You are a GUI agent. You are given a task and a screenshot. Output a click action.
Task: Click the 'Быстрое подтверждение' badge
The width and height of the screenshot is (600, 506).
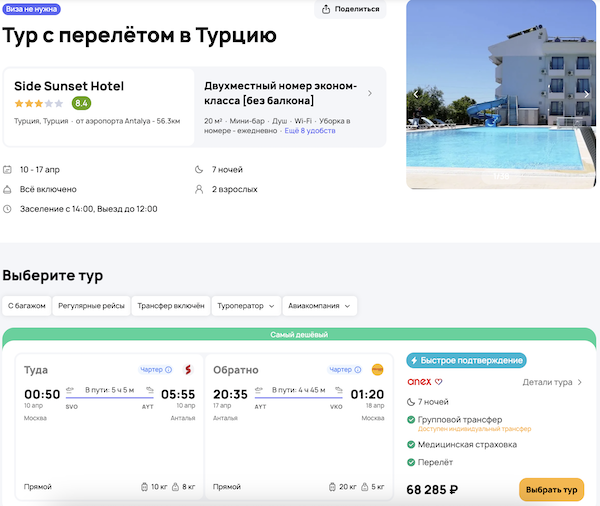(x=466, y=360)
